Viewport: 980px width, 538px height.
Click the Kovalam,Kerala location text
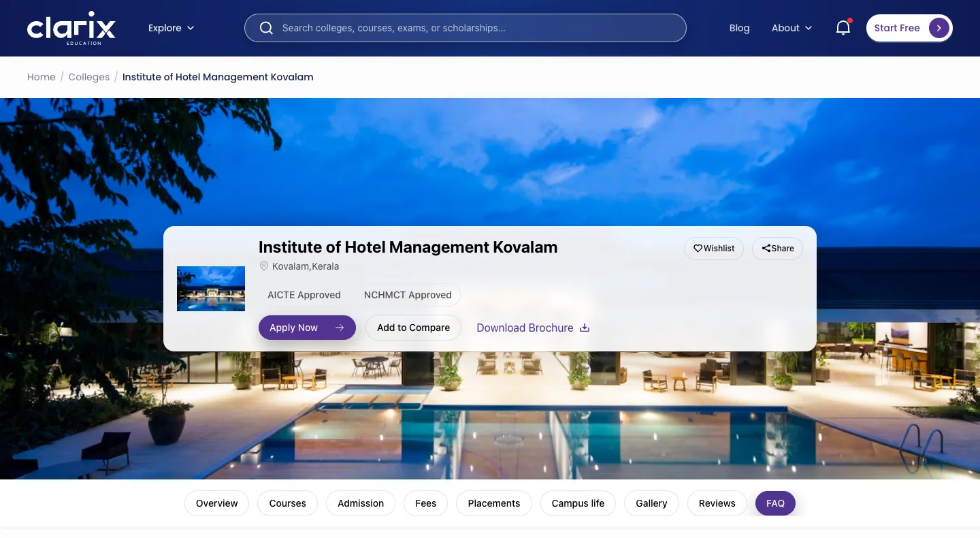tap(306, 266)
